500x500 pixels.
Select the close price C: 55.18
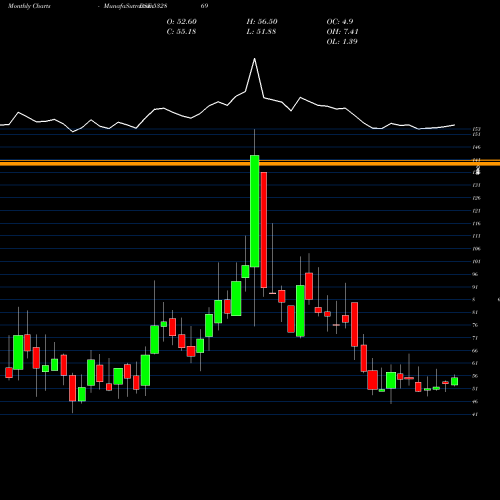tap(181, 32)
